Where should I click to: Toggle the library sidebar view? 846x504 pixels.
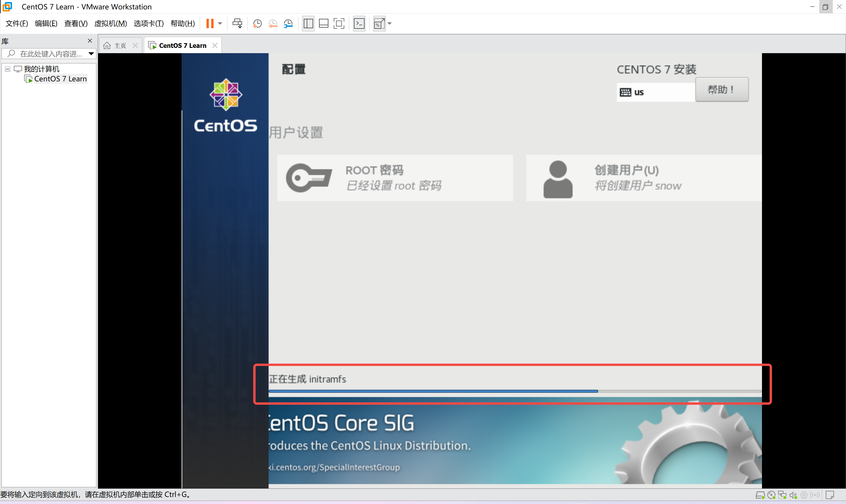308,23
